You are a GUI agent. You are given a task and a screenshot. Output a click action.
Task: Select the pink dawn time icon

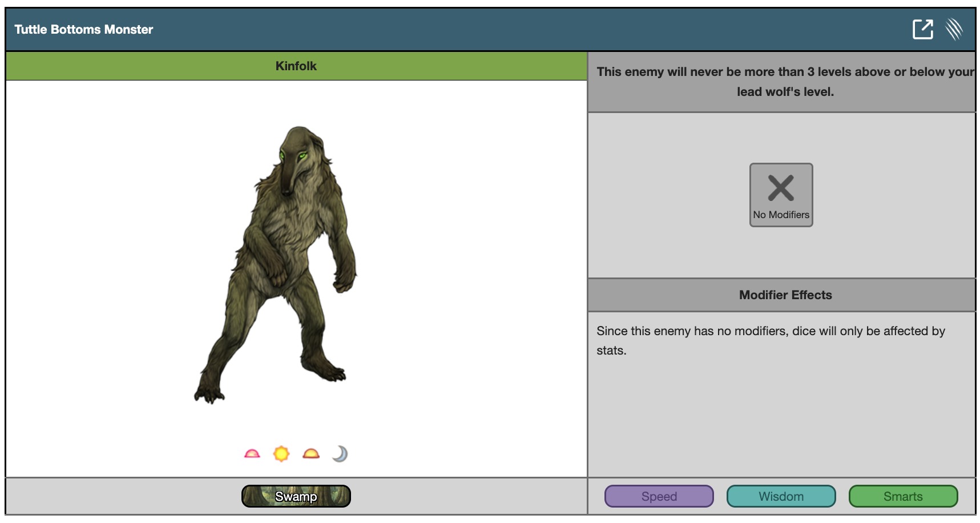coord(252,454)
